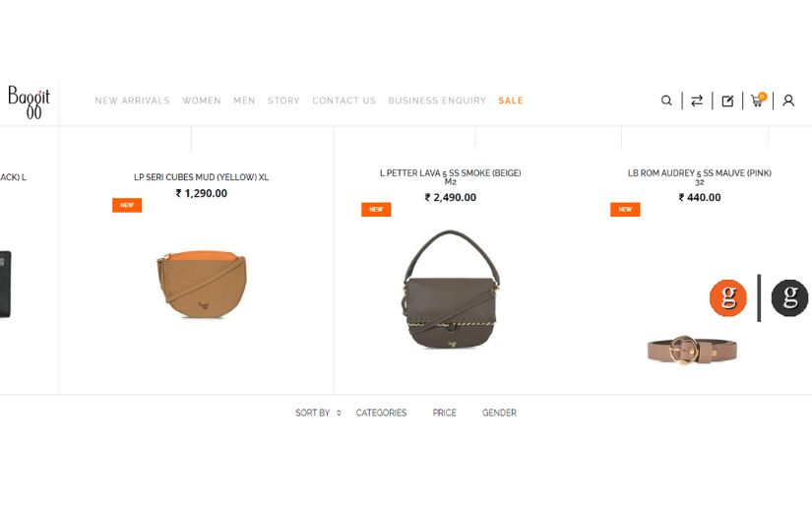Open the Women menu
The width and height of the screenshot is (812, 517).
coord(202,100)
